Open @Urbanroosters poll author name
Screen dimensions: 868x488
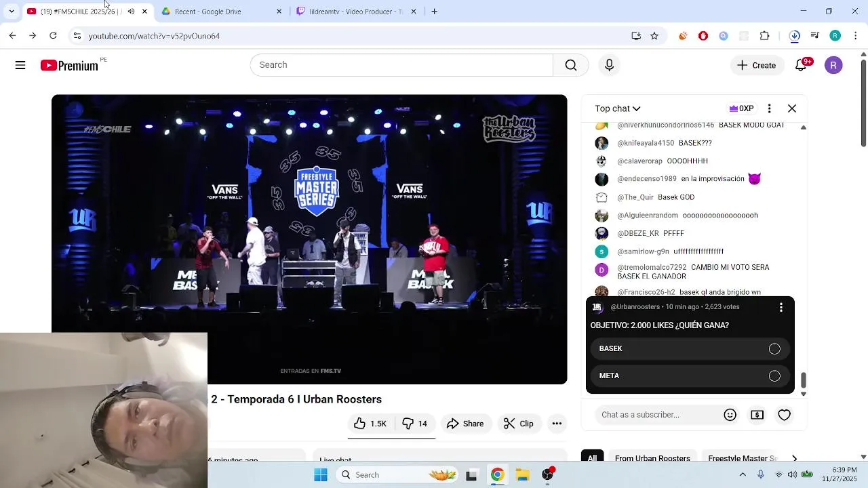[x=635, y=307]
